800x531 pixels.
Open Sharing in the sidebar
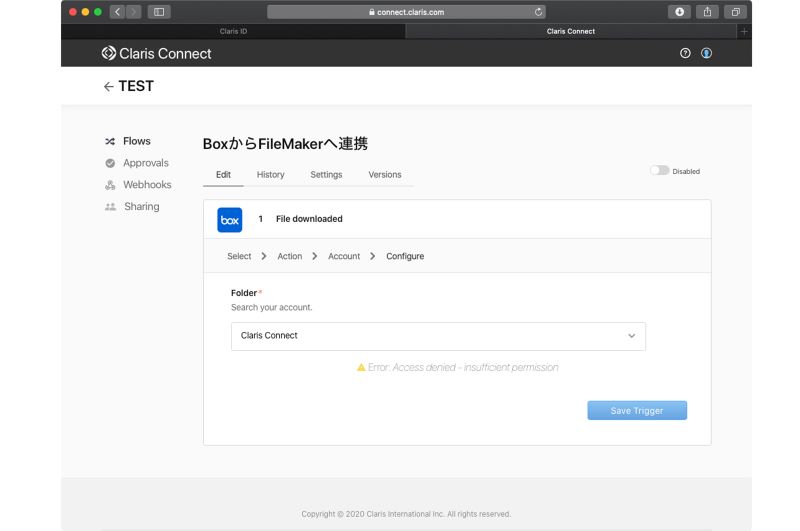[142, 207]
